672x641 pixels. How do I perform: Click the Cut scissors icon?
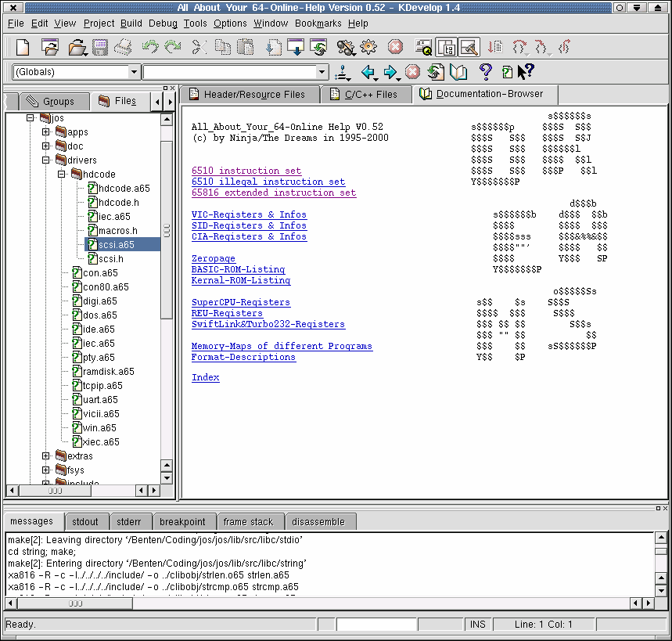(x=199, y=47)
